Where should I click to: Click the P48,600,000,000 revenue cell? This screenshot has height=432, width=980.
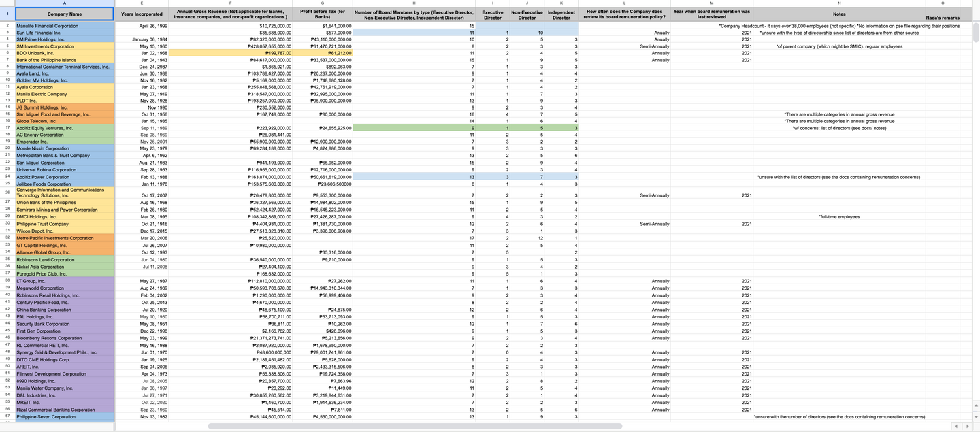(231, 352)
